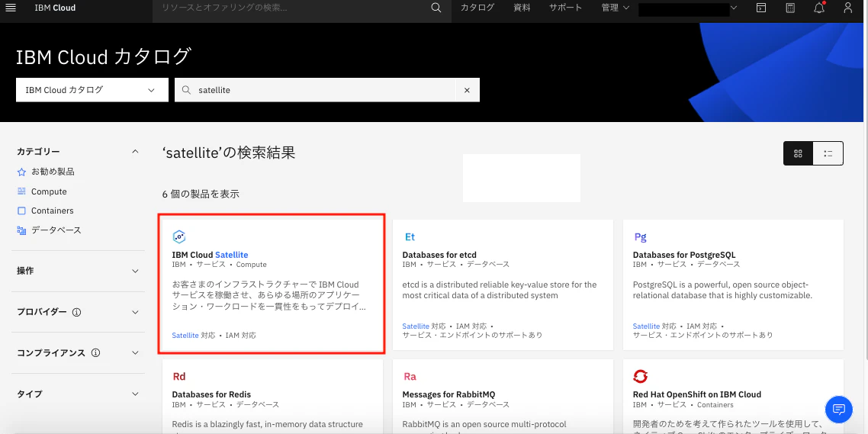Open the cost estimator calculator icon
This screenshot has height=434, width=868.
790,8
